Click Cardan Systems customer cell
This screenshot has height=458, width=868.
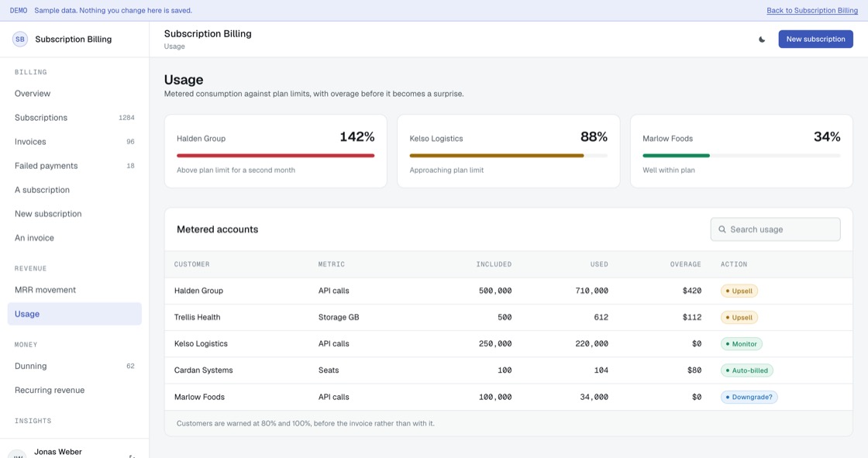pos(204,370)
